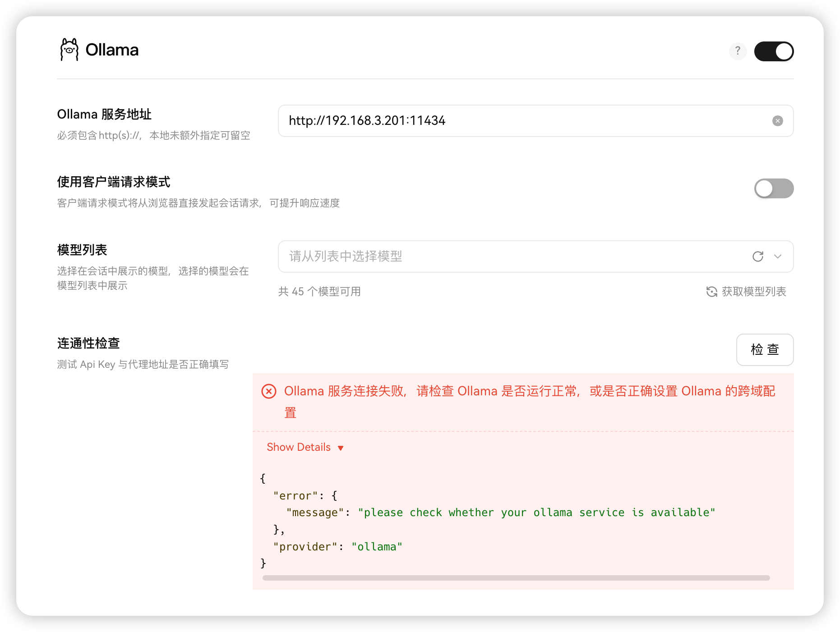840x632 pixels.
Task: Expand the model list chevron arrow
Action: [778, 256]
